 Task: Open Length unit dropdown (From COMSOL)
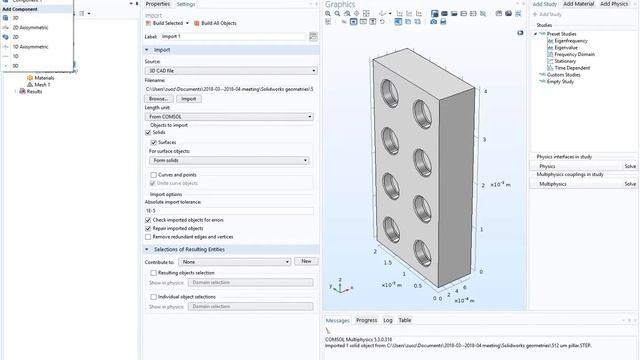(229, 117)
